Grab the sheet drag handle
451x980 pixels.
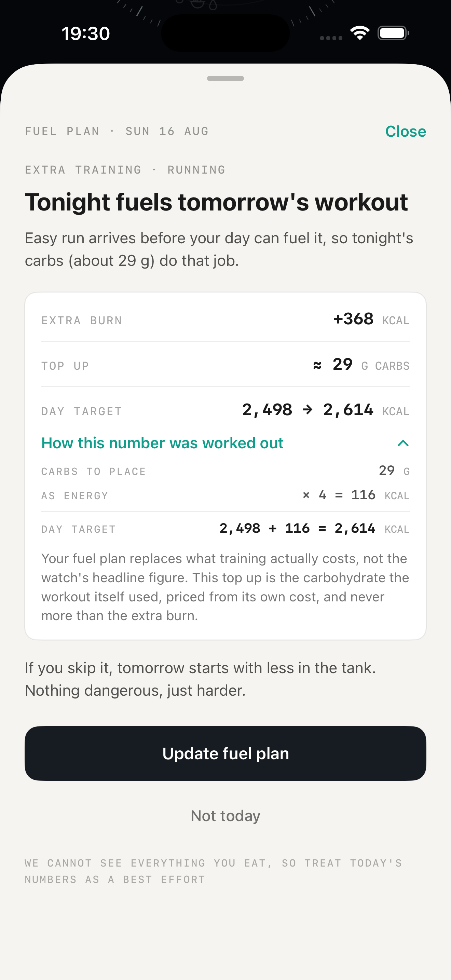[225, 78]
